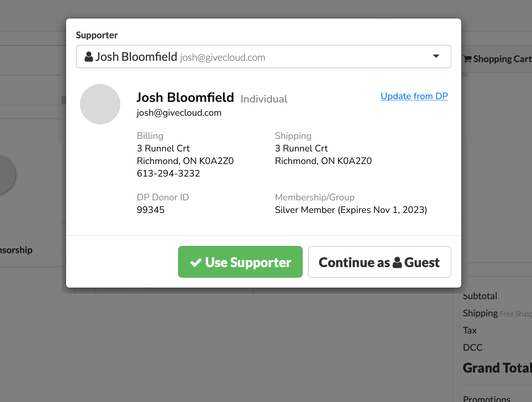Click the josh@givecloud.com email under the name
The height and width of the screenshot is (402, 532).
(179, 113)
